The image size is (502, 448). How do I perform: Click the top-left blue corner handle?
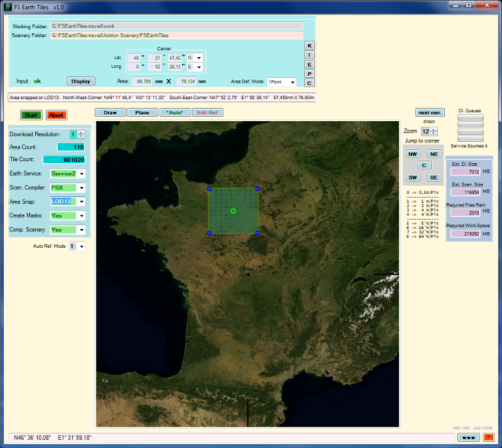click(x=209, y=189)
